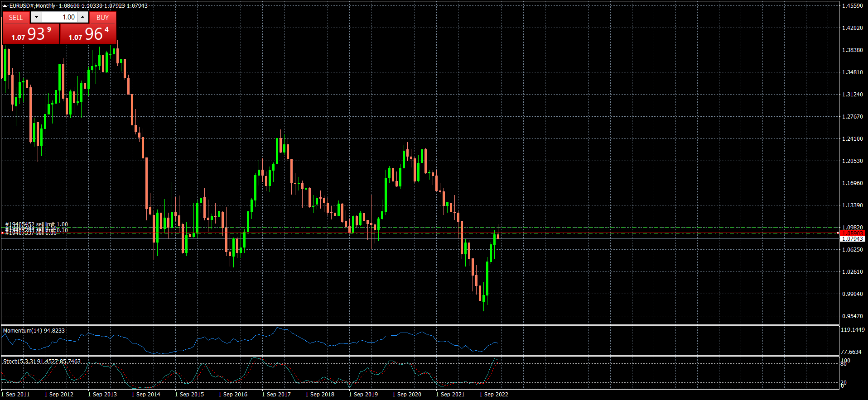Click the BUY button
The width and height of the screenshot is (868, 400).
(x=103, y=17)
